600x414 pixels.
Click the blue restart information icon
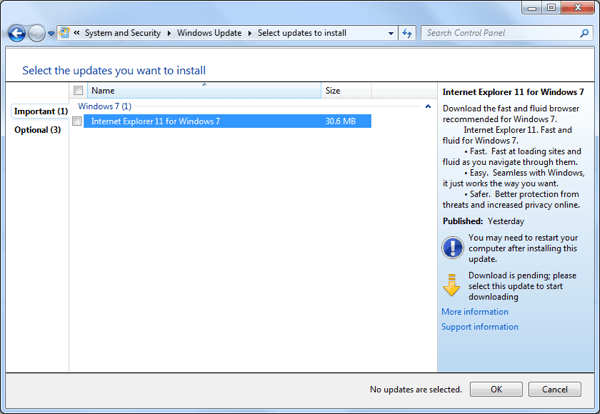coord(453,248)
